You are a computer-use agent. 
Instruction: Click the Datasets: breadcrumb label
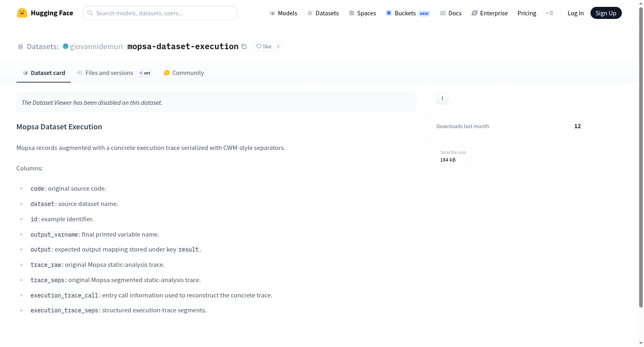[x=43, y=46]
